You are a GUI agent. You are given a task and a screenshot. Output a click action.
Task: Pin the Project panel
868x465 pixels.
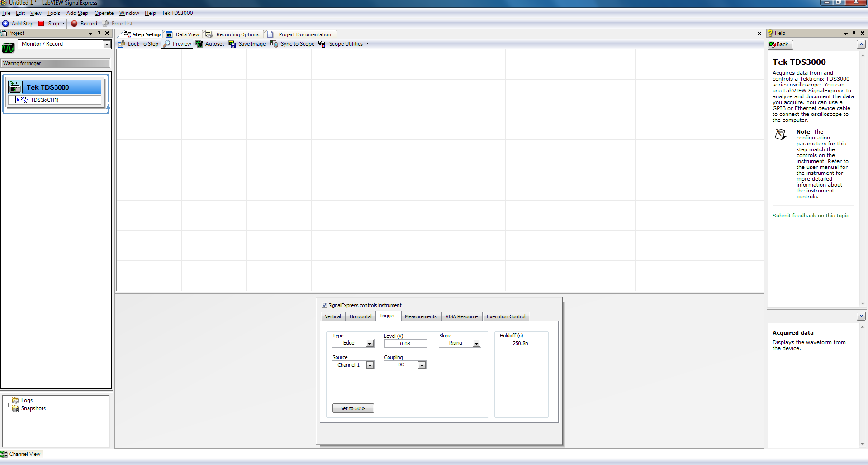99,33
